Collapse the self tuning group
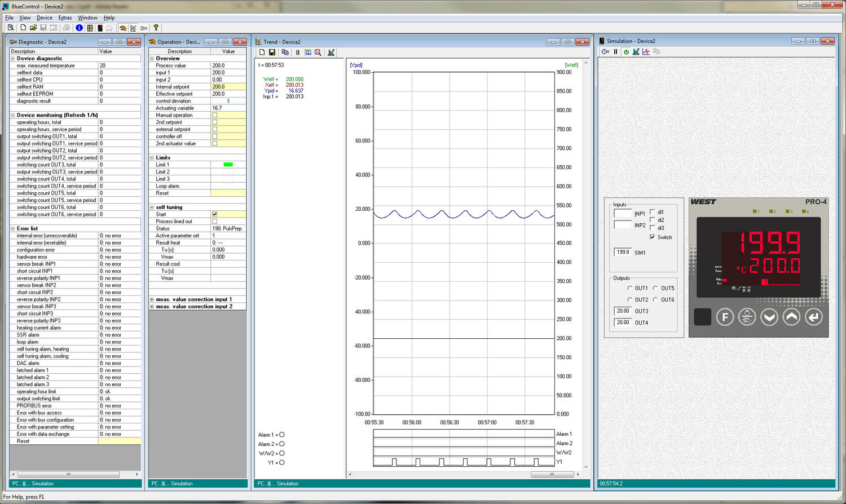 (152, 207)
